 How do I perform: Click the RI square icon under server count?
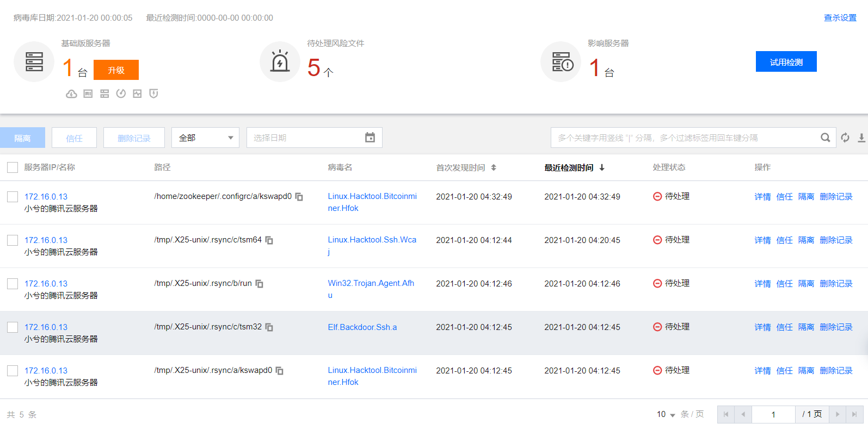pyautogui.click(x=88, y=94)
